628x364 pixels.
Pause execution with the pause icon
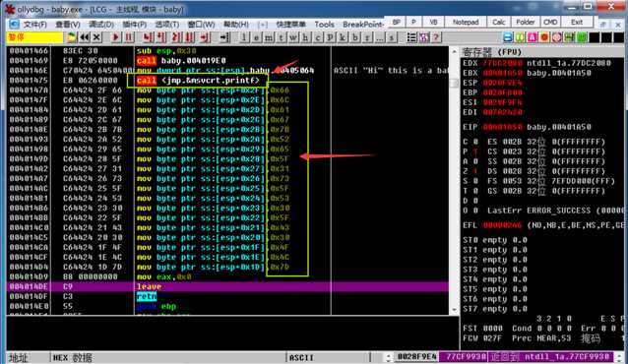pyautogui.click(x=129, y=37)
